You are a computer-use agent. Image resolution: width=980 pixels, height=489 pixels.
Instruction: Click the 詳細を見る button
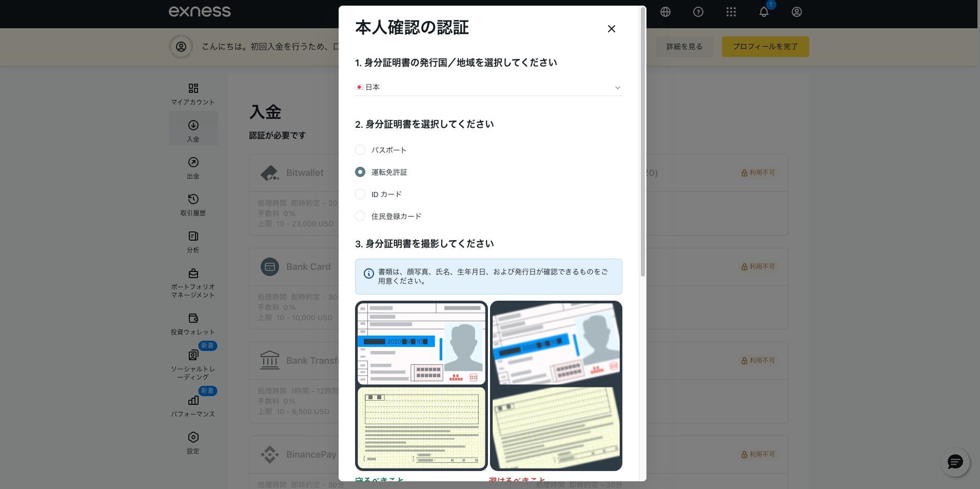(x=684, y=47)
